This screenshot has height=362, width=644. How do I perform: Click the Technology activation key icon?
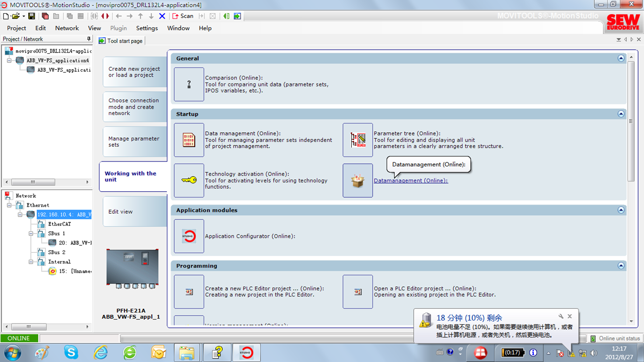tap(189, 181)
